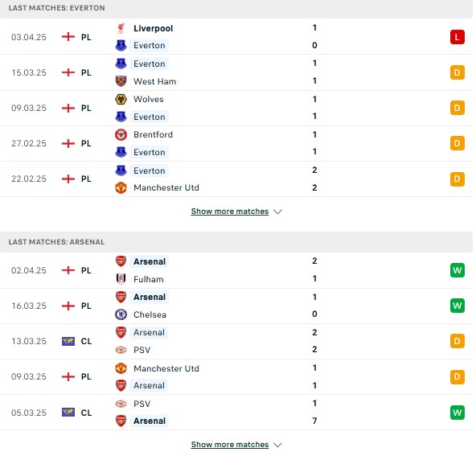Click the draw badge for Manchester Utd-Arsenal
The height and width of the screenshot is (460, 476).
click(x=458, y=377)
